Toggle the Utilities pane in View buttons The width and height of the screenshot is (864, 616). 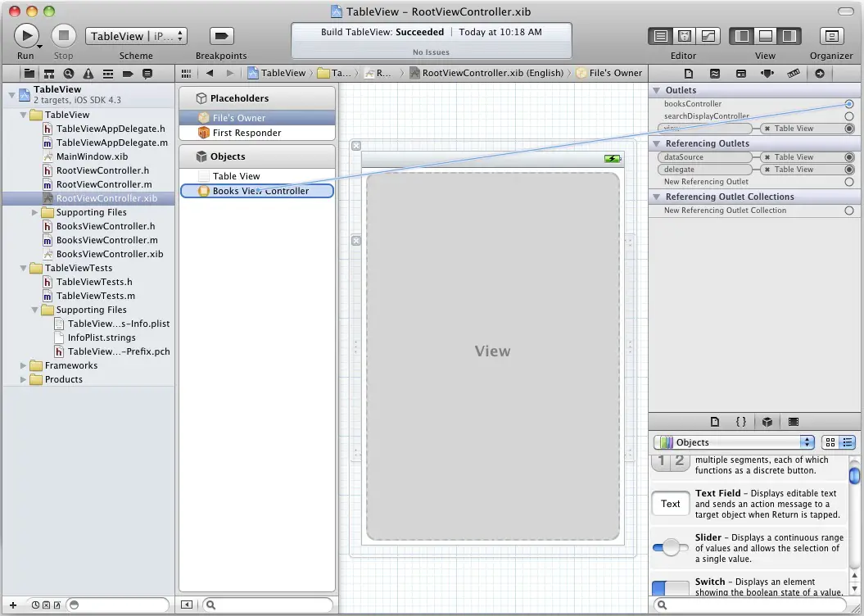coord(789,36)
